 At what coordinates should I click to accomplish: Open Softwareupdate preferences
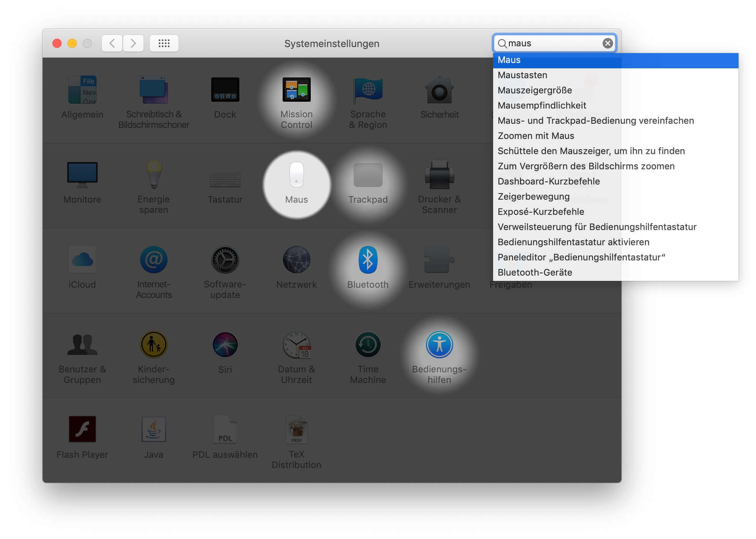pyautogui.click(x=225, y=260)
